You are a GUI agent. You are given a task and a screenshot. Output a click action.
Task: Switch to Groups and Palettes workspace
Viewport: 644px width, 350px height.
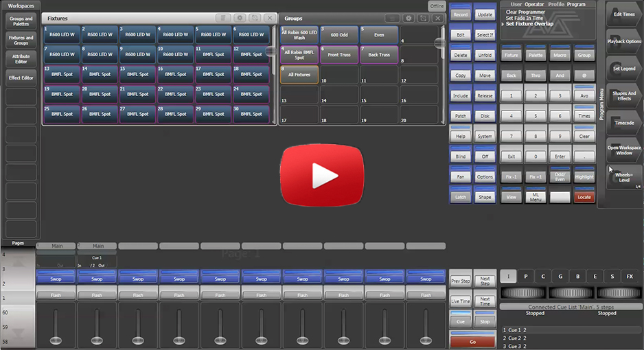click(x=21, y=21)
